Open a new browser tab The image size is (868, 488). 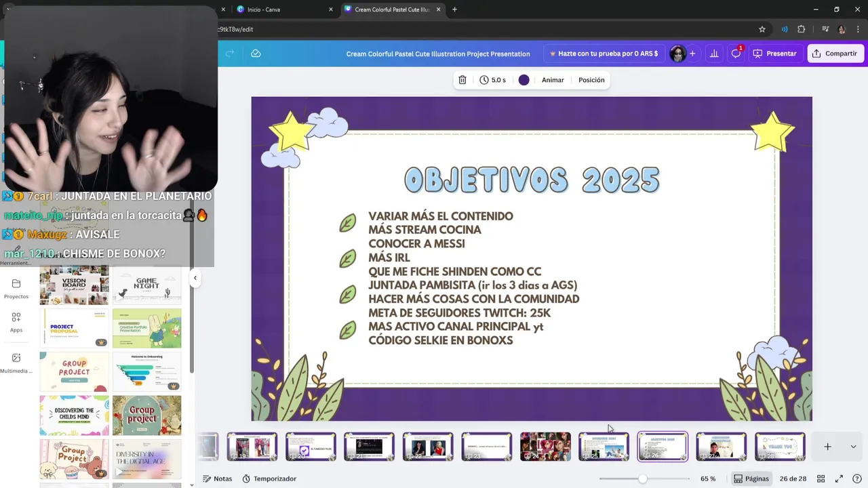tap(454, 9)
